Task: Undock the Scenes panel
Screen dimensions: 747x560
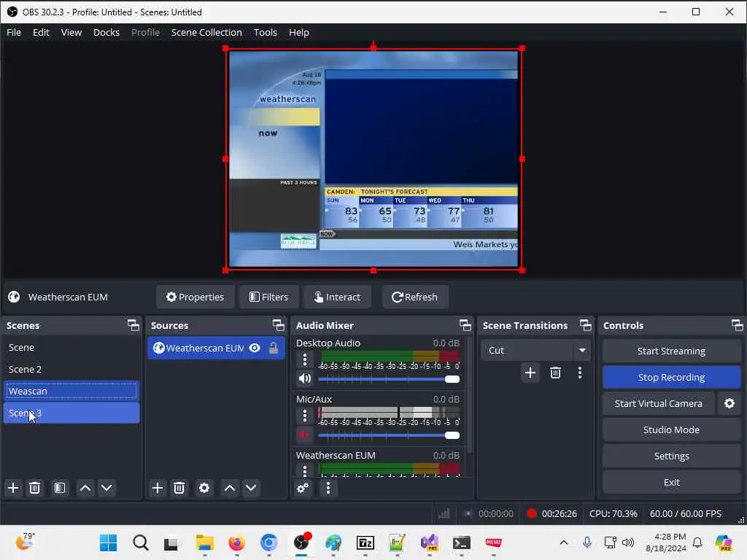Action: 133,325
